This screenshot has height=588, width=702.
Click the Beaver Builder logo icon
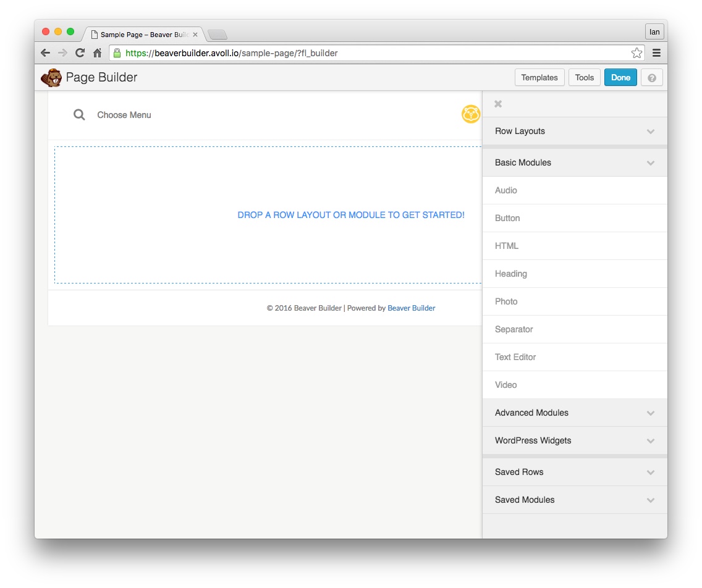51,77
